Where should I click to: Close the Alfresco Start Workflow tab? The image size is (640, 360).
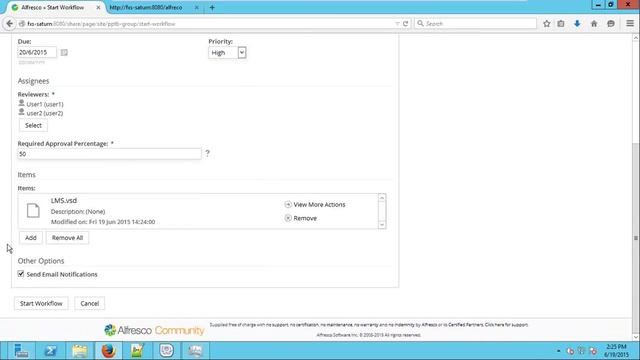tap(98, 8)
